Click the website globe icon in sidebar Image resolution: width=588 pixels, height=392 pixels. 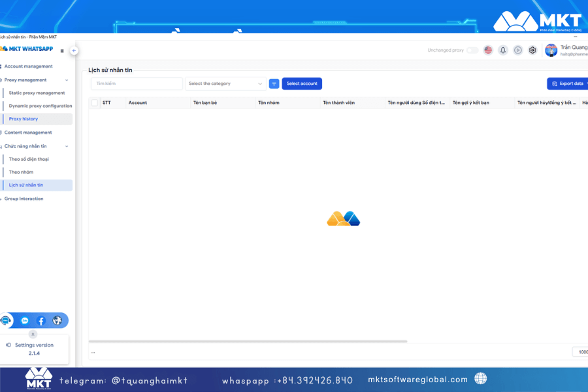click(x=57, y=320)
